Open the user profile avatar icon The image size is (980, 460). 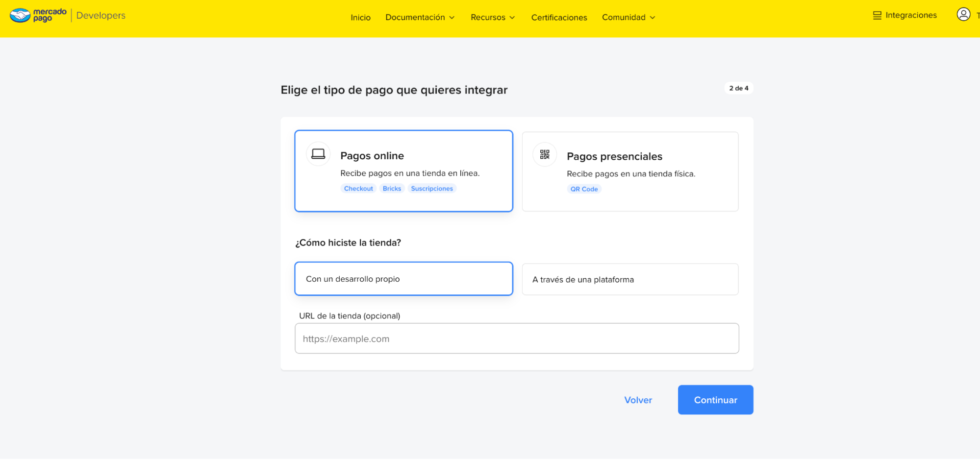(x=963, y=15)
